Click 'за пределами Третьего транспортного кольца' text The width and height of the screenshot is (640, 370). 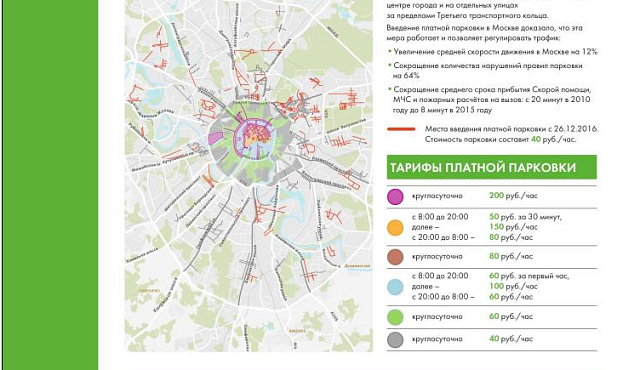point(467,16)
